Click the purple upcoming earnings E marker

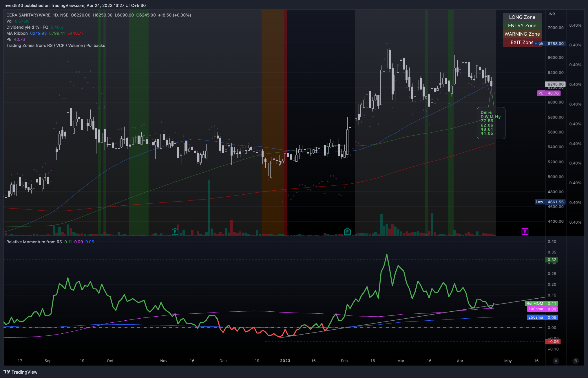(525, 231)
